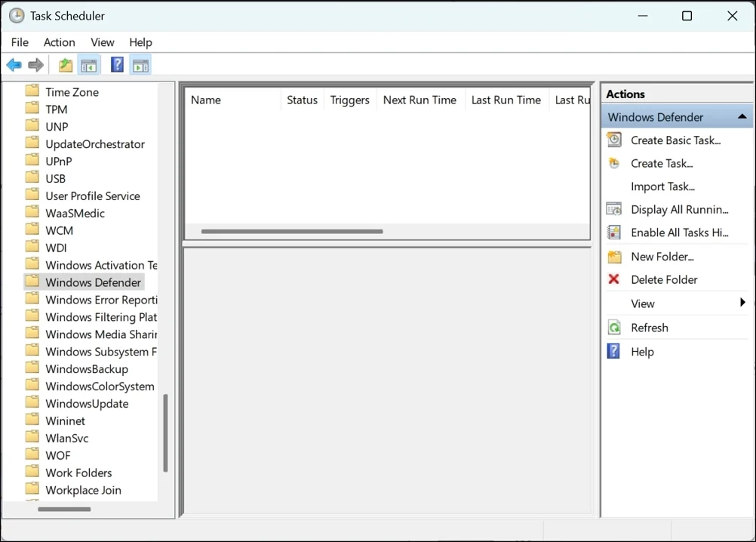Open the Help menu in menu bar
The image size is (756, 542).
(140, 42)
